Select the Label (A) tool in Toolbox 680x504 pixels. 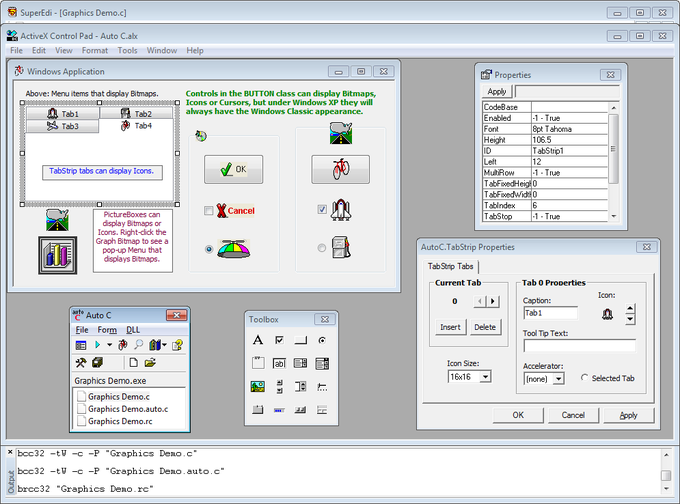coord(258,340)
